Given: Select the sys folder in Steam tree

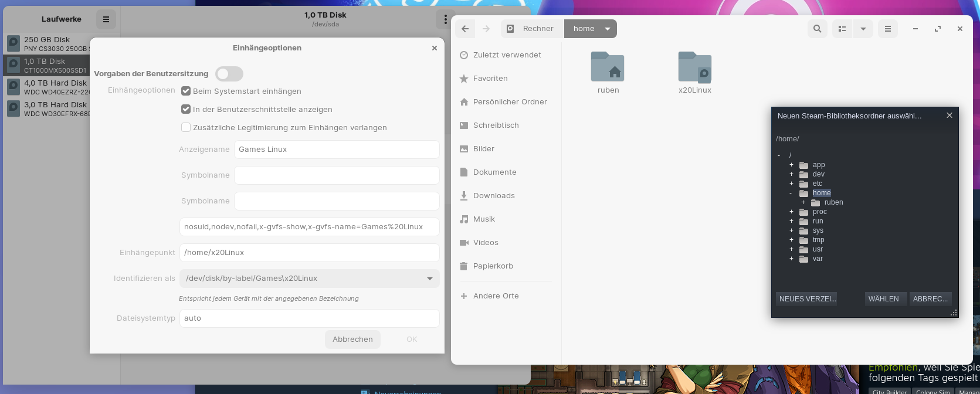Looking at the screenshot, I should [818, 230].
